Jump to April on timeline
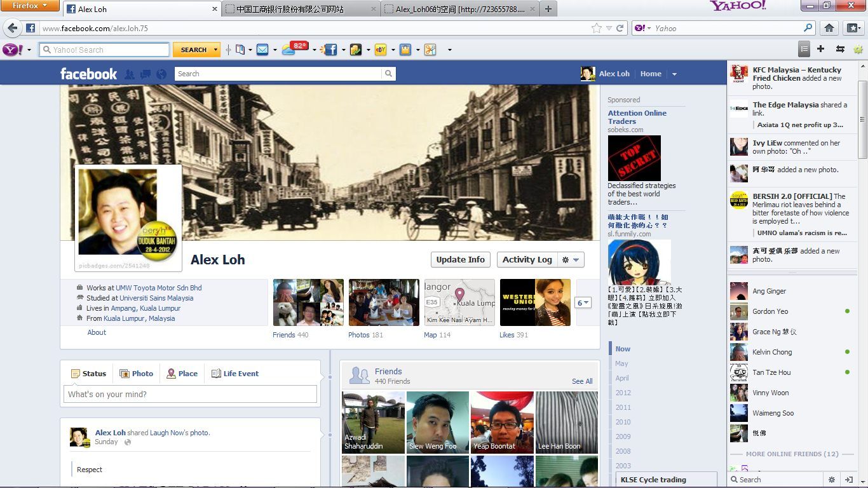This screenshot has height=488, width=868. (x=622, y=378)
